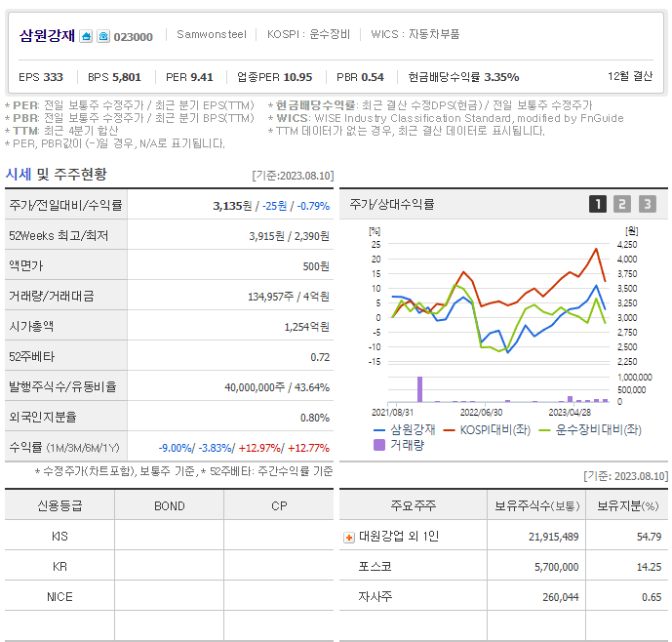Click the 외국인지분율 0.80% value
This screenshot has height=642, width=672.
click(x=315, y=418)
